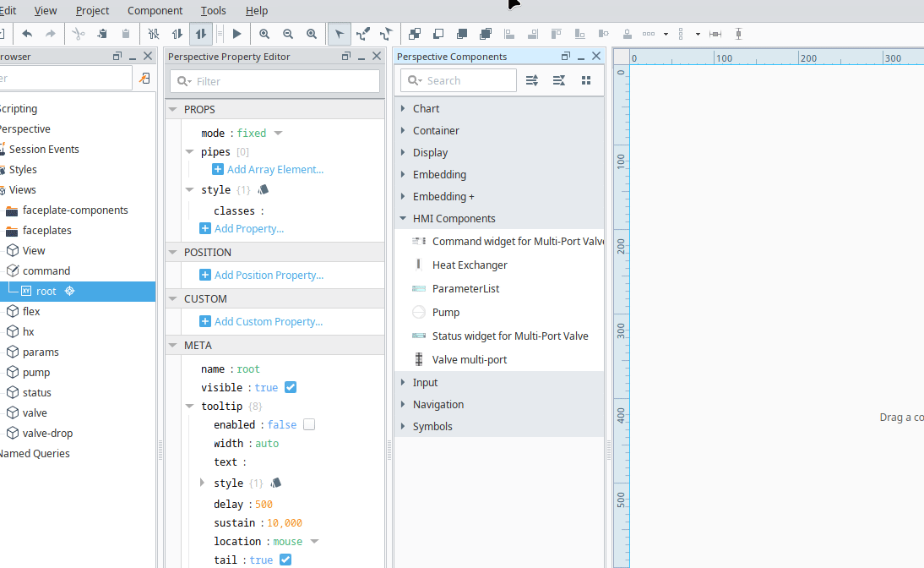This screenshot has height=568, width=924.
Task: Switch Perspective Components to grid view
Action: click(x=586, y=80)
